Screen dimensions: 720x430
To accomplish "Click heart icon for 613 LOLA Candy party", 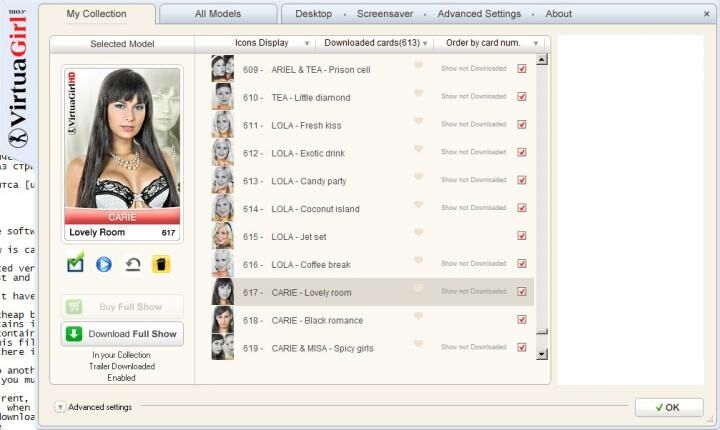I will (418, 176).
